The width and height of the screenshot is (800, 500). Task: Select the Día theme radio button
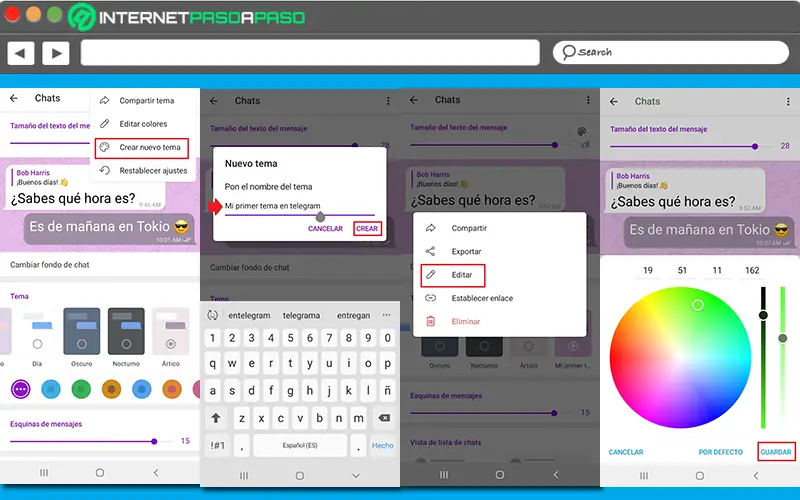(37, 344)
